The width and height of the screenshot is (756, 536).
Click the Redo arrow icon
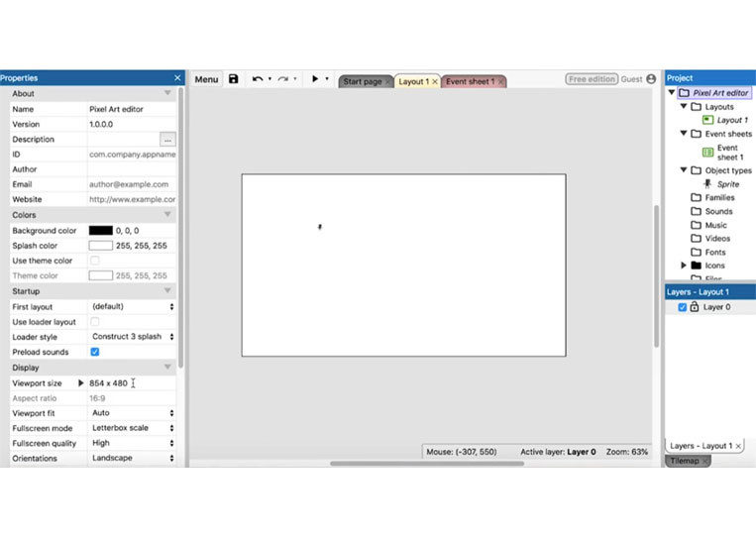tap(283, 79)
